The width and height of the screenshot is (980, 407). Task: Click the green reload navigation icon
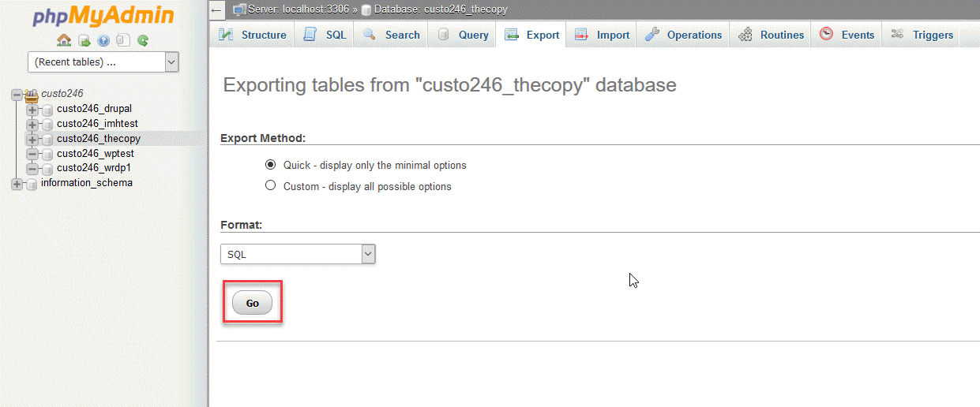pyautogui.click(x=143, y=40)
